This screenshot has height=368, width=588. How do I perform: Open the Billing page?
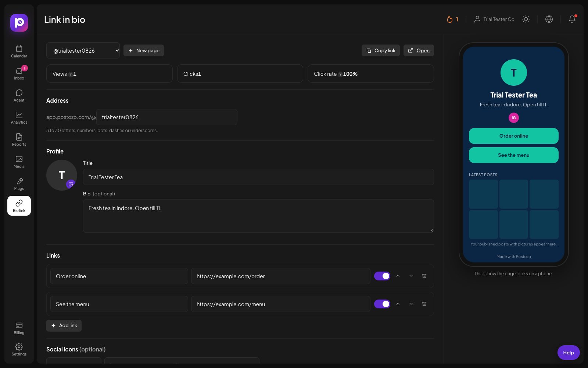tap(19, 328)
